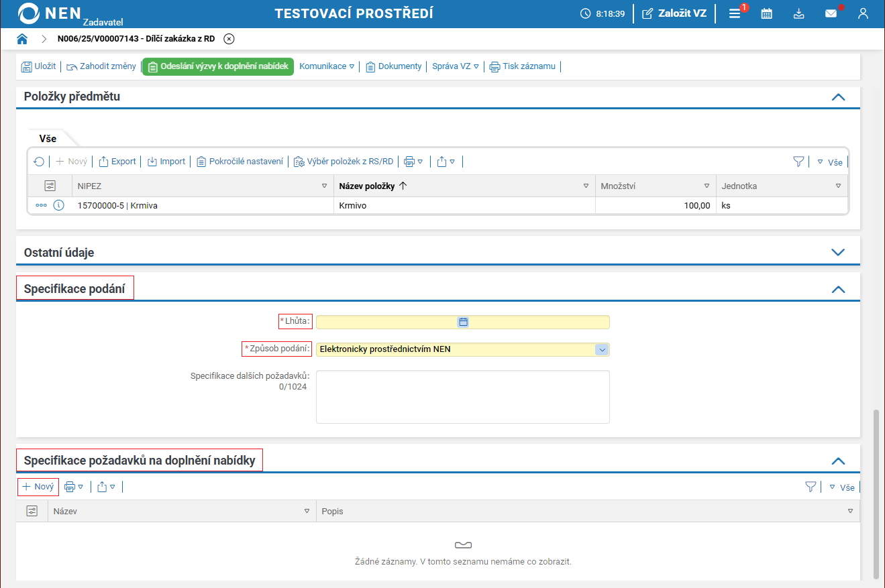Click Nový in Specifikace požadavků section
Image resolution: width=885 pixels, height=588 pixels.
[38, 487]
